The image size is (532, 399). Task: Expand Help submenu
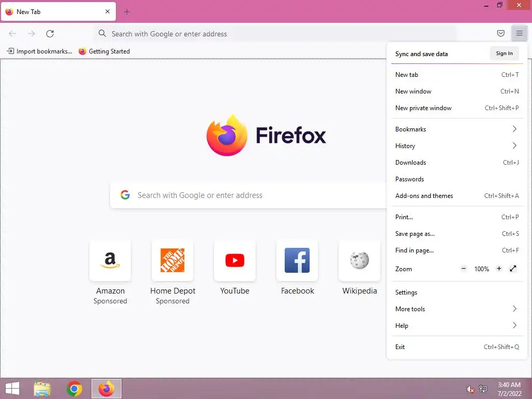(457, 326)
